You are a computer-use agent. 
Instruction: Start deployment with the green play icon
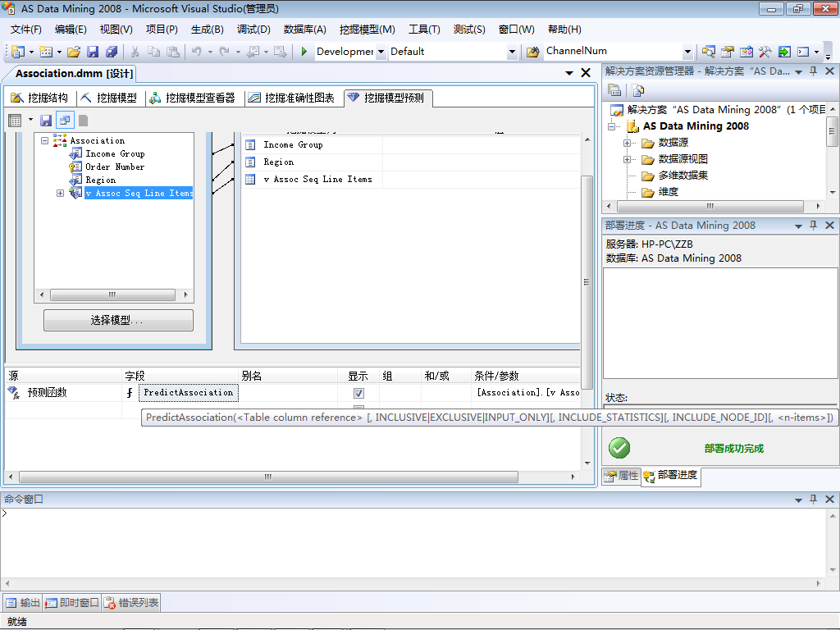click(304, 52)
